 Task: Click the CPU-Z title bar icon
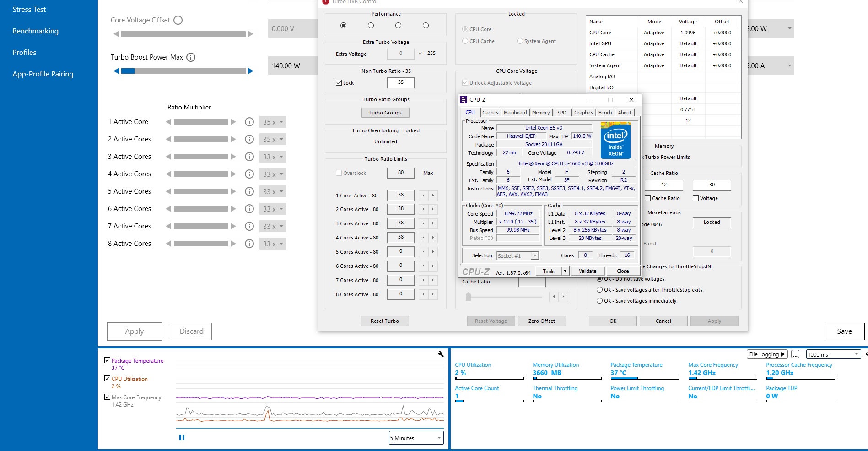click(x=464, y=100)
